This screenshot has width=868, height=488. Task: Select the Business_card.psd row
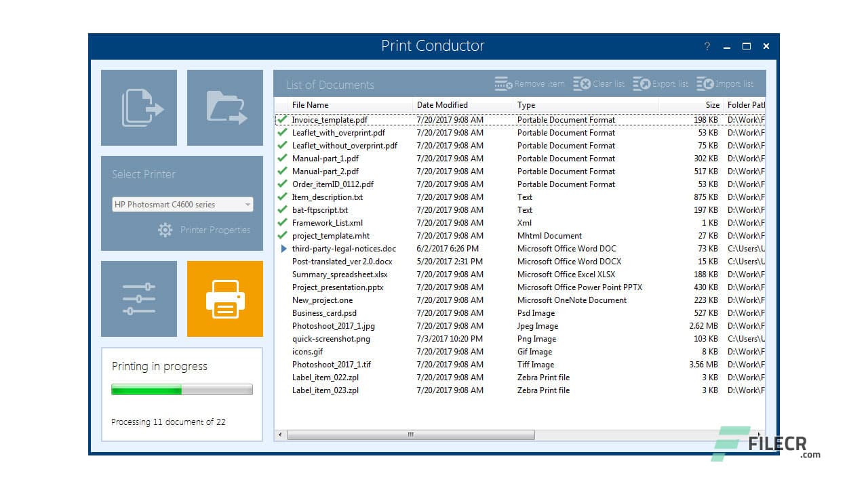tap(324, 313)
